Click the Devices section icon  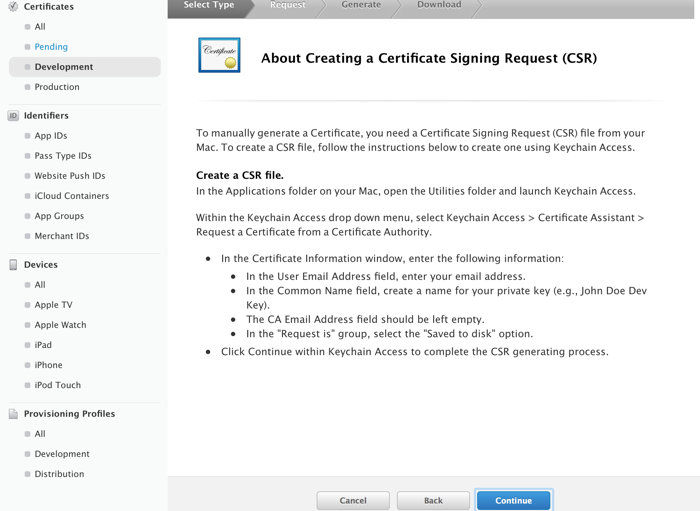[13, 265]
